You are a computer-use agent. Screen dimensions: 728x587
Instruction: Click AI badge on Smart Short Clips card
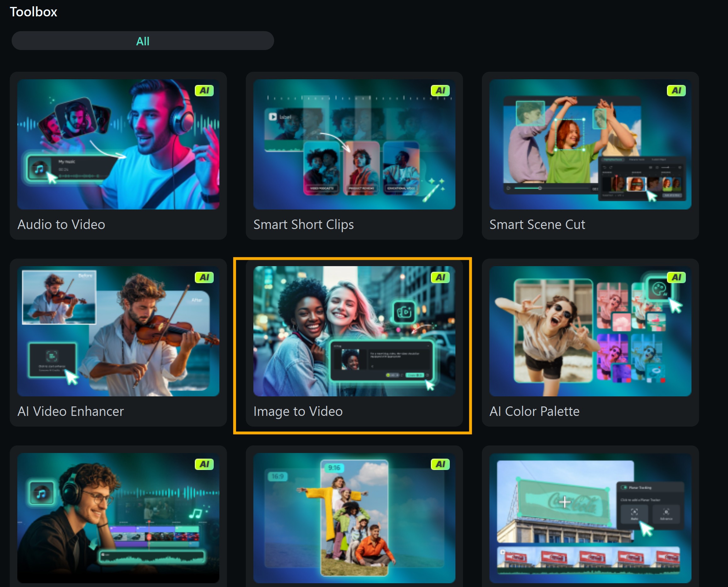click(x=440, y=91)
